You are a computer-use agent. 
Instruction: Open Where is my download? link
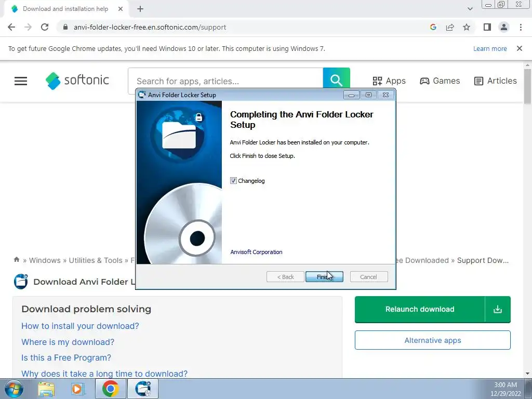68,342
